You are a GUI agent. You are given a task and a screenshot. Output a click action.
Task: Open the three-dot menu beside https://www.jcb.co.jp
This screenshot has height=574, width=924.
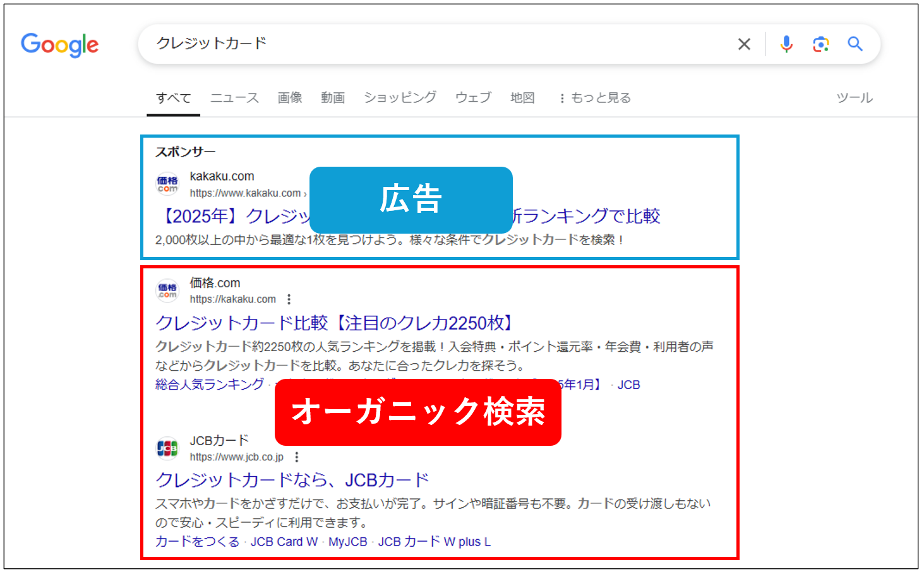point(297,457)
